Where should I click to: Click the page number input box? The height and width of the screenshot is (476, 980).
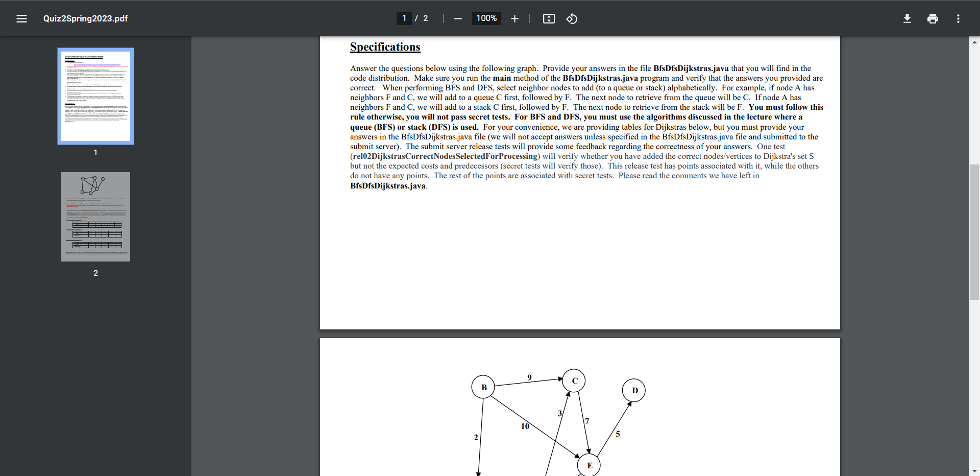pyautogui.click(x=404, y=18)
